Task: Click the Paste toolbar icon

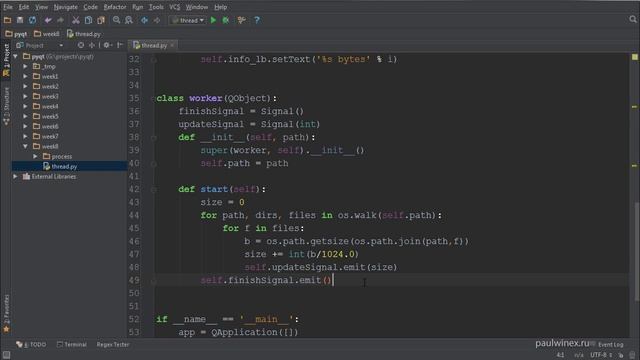Action: click(101, 20)
